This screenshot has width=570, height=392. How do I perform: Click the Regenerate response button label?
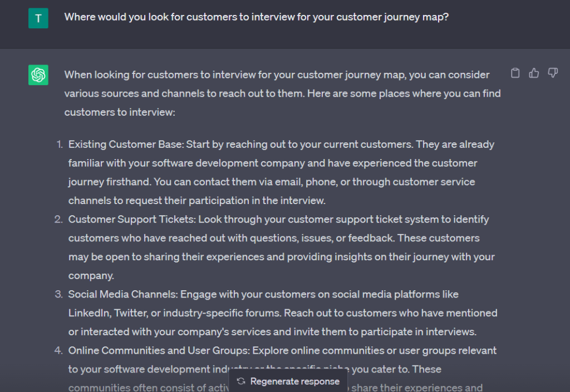[295, 381]
